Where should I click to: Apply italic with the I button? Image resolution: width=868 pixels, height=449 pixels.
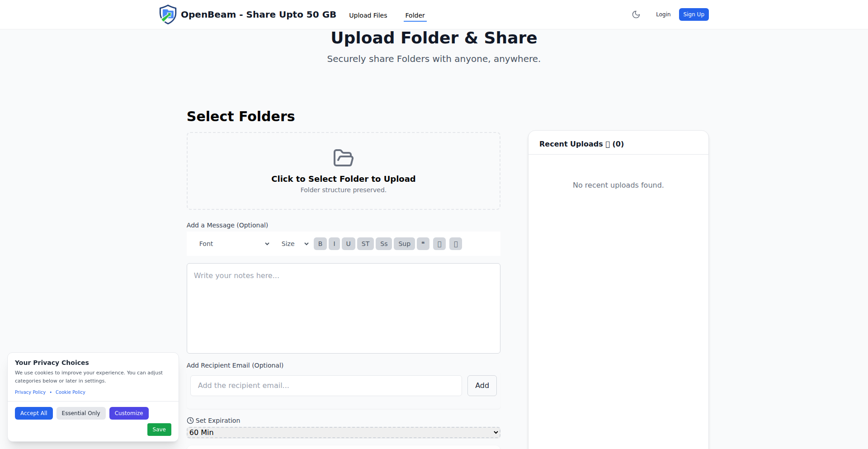(334, 244)
